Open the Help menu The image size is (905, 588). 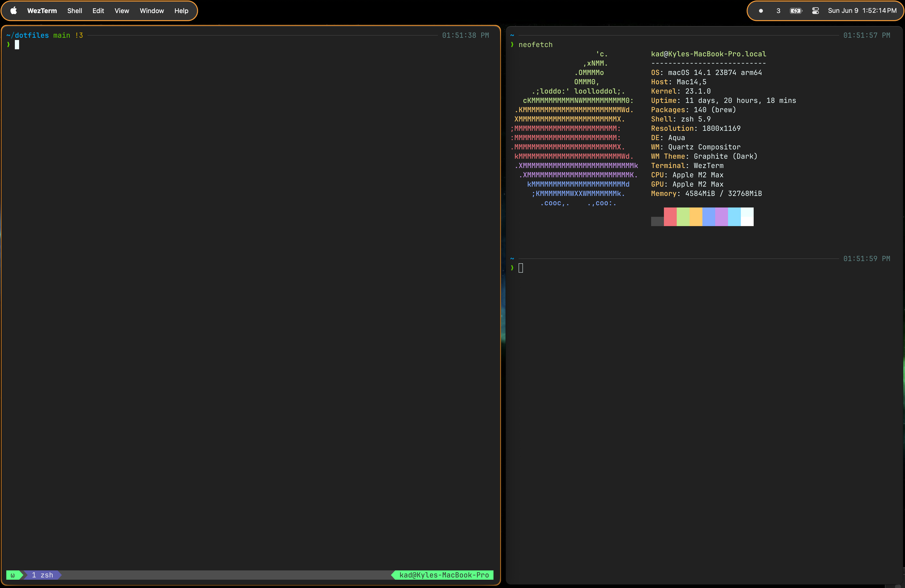[x=182, y=11]
